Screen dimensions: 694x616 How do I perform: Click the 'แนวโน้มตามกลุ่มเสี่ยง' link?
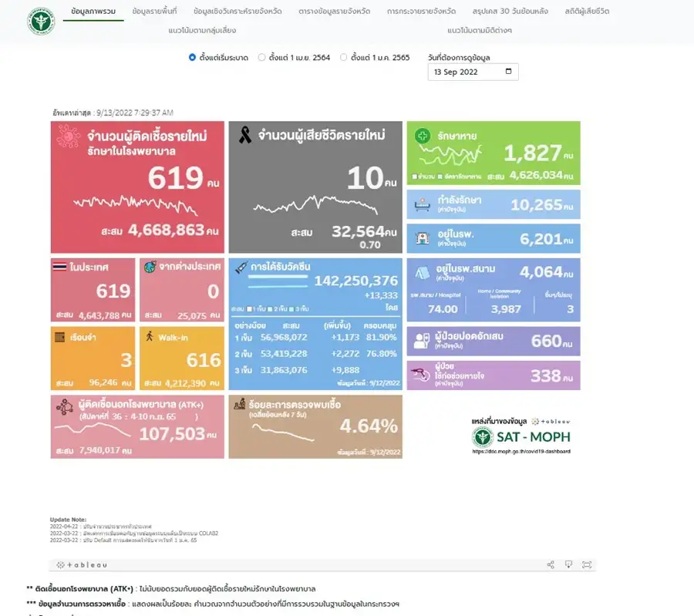coord(202,30)
